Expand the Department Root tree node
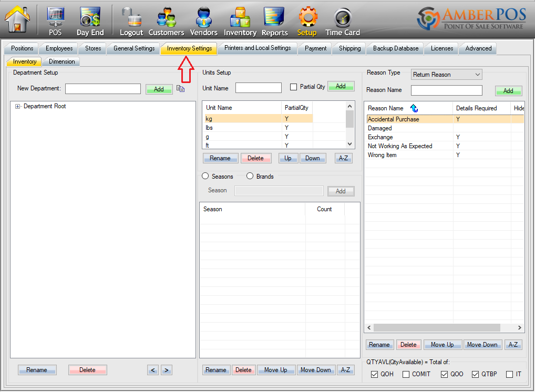Screen dimensions: 535x392 click(x=17, y=107)
